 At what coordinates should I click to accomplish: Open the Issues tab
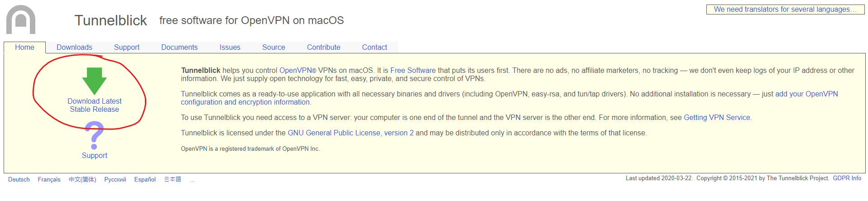[x=230, y=47]
